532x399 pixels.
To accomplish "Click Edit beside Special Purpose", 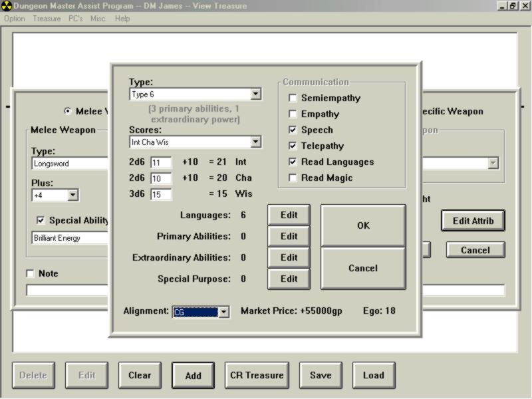I will [x=289, y=279].
